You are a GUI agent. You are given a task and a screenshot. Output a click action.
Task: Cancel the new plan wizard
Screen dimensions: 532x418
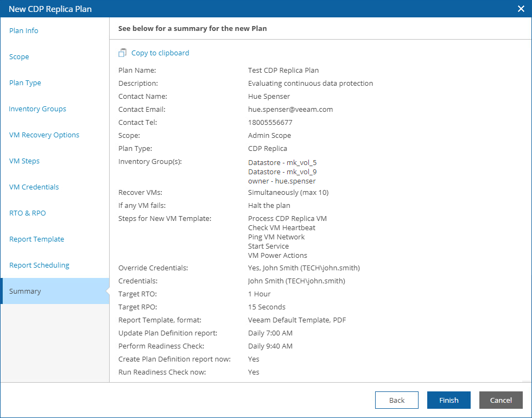pyautogui.click(x=501, y=400)
